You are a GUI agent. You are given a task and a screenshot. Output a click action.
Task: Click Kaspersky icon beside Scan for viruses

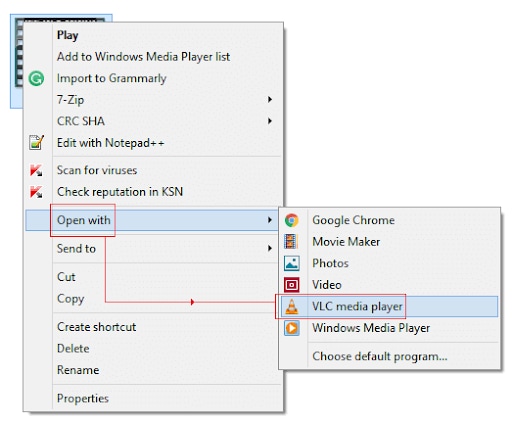[x=36, y=170]
